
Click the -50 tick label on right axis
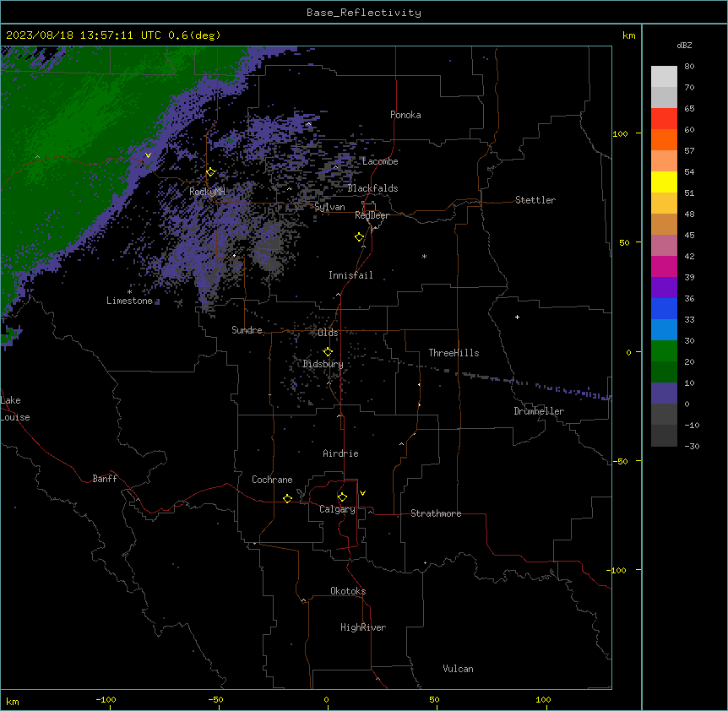pyautogui.click(x=620, y=461)
